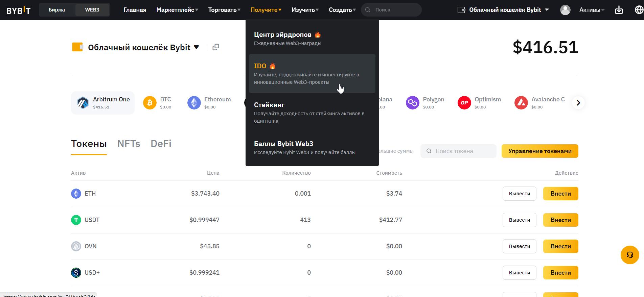The height and width of the screenshot is (297, 644).
Task: Click the search magnifier icon in header
Action: 368,10
